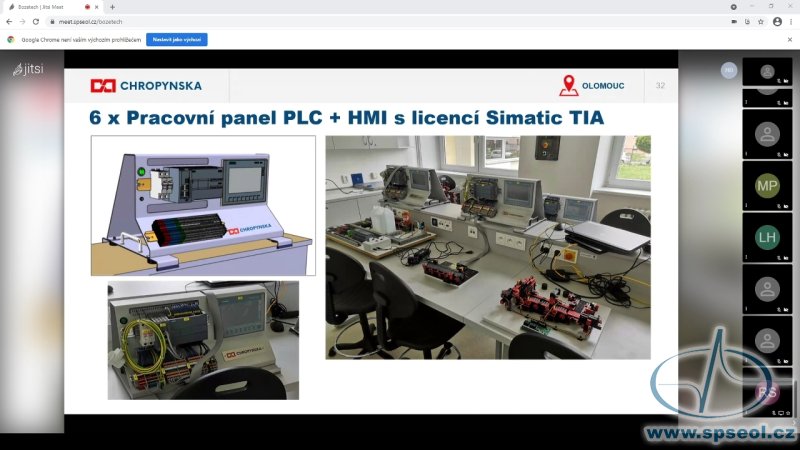Minimize the Chrome window
Image resolution: width=800 pixels, height=450 pixels.
(752, 6)
